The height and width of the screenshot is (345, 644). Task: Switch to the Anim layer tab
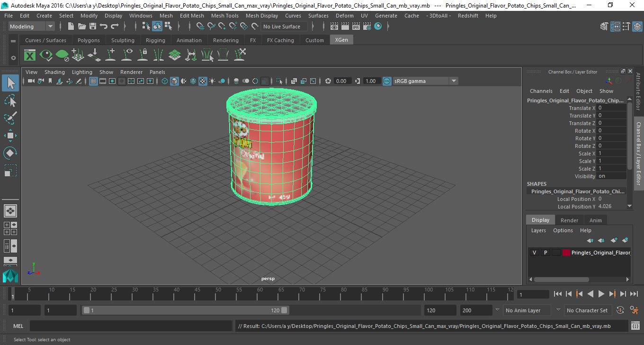(x=595, y=220)
